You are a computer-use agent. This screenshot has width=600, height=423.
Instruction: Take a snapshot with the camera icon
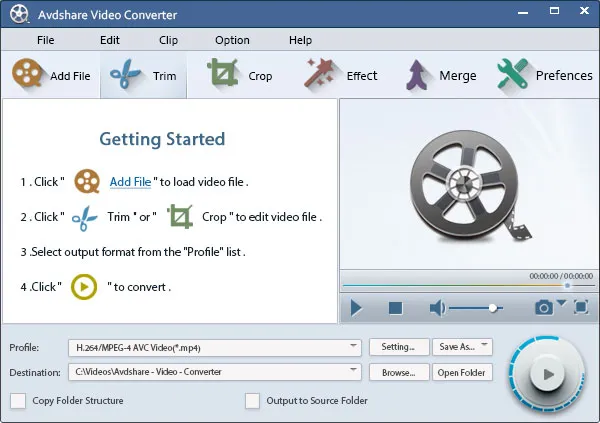coord(544,308)
